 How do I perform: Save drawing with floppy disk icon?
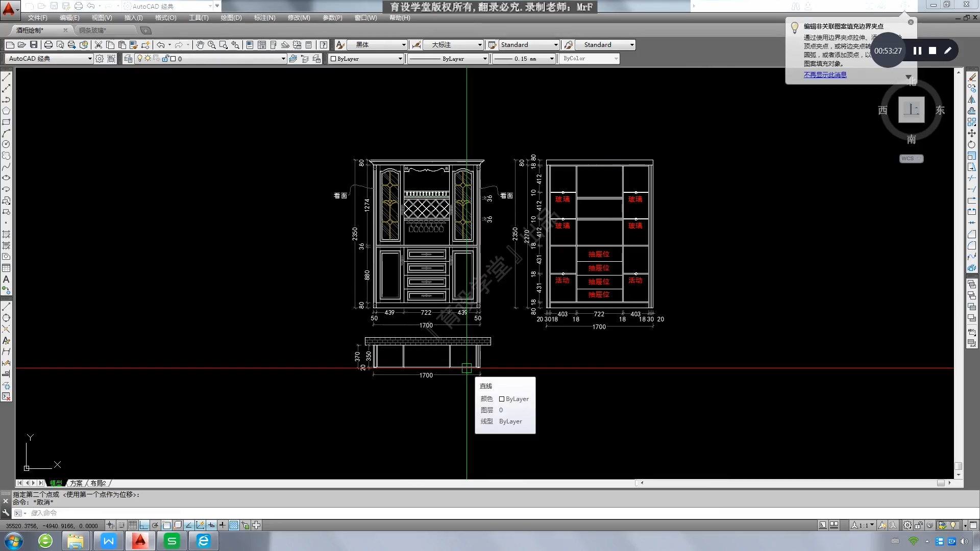[x=34, y=45]
